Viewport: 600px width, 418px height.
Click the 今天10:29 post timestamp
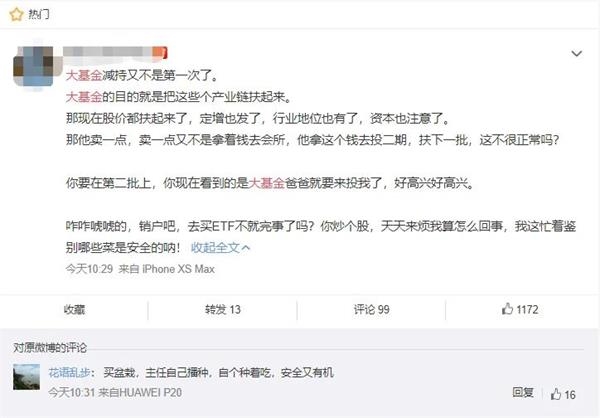point(89,269)
